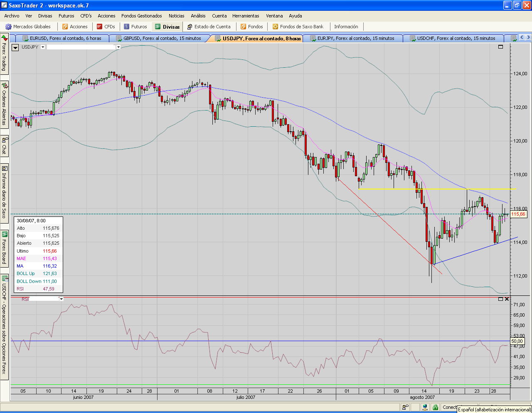The height and width of the screenshot is (413, 532).
Task: Switch to EURUSD 6 horas chart tab
Action: click(62, 38)
